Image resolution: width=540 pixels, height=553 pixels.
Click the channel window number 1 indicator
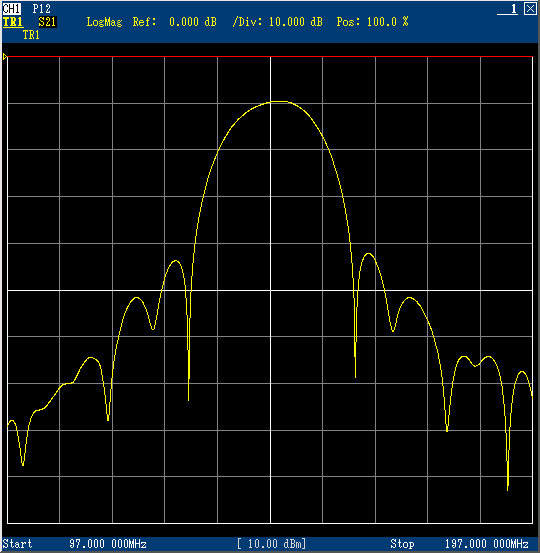[x=508, y=9]
